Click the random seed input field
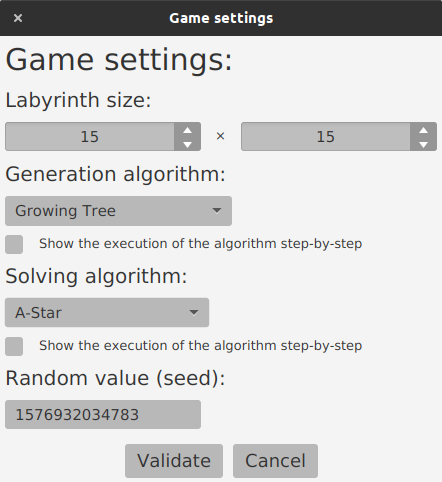The height and width of the screenshot is (482, 442). click(103, 415)
